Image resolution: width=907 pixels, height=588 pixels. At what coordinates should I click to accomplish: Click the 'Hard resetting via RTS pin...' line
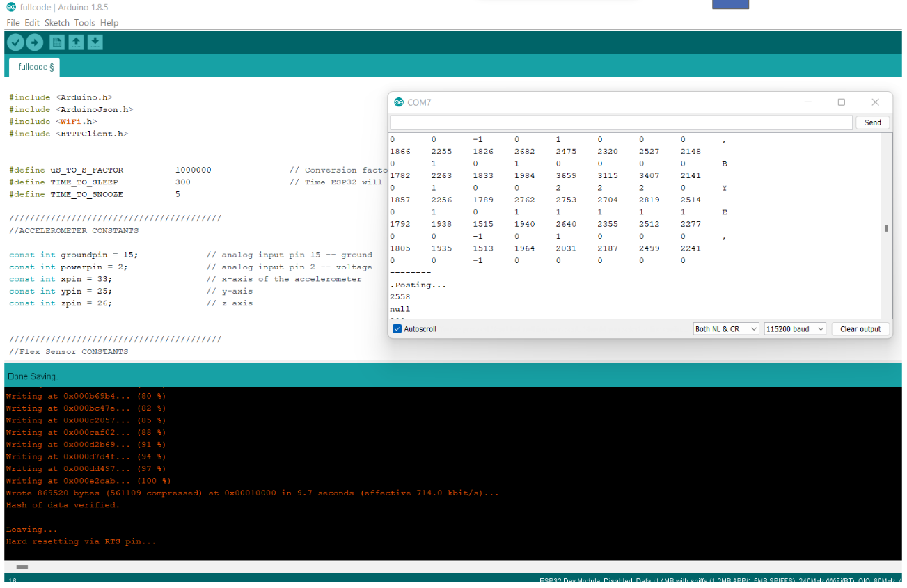point(81,541)
